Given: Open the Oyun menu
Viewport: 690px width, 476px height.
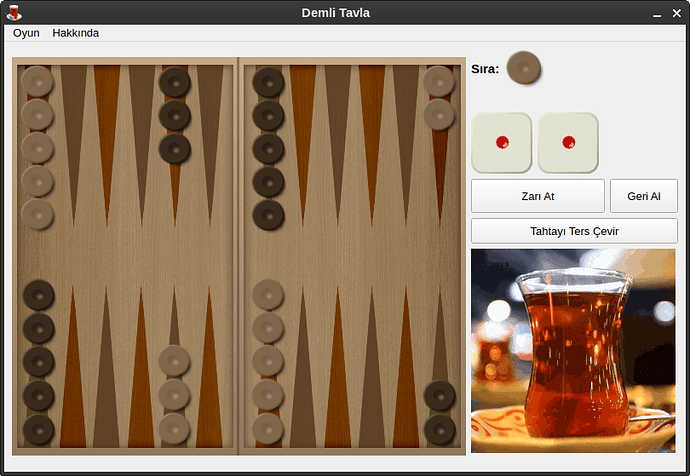Looking at the screenshot, I should [26, 33].
